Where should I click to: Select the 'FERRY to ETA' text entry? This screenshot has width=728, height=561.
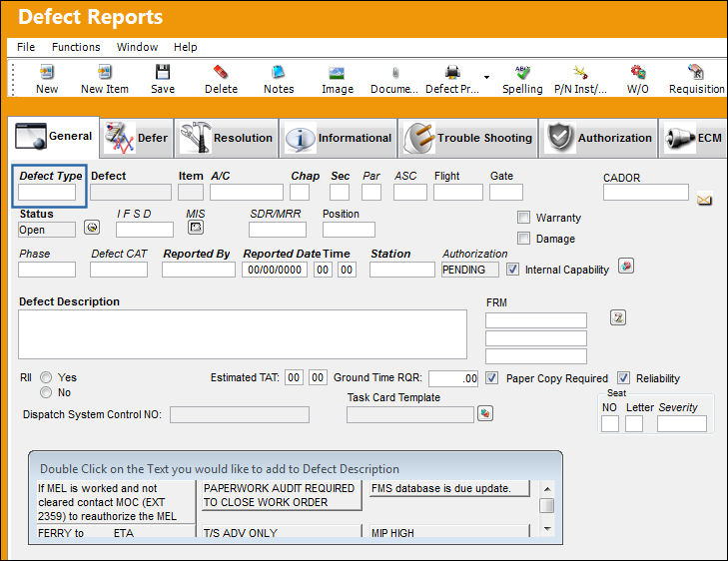116,532
